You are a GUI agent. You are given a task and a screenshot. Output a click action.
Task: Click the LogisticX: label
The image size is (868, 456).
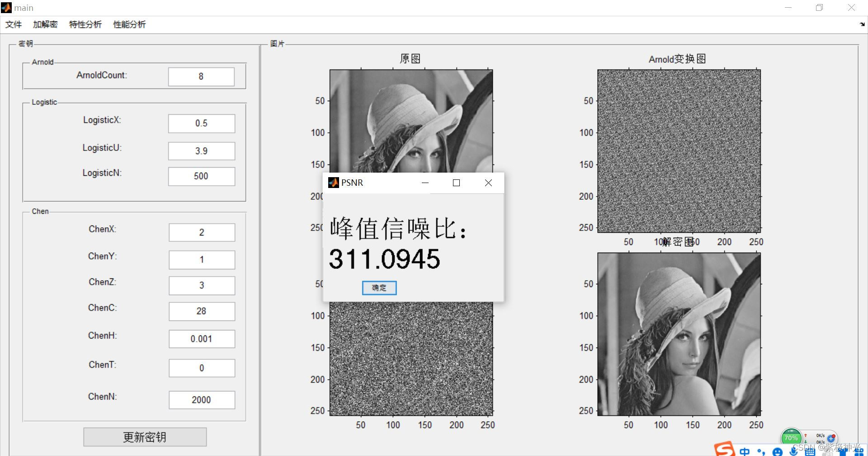pyautogui.click(x=102, y=120)
